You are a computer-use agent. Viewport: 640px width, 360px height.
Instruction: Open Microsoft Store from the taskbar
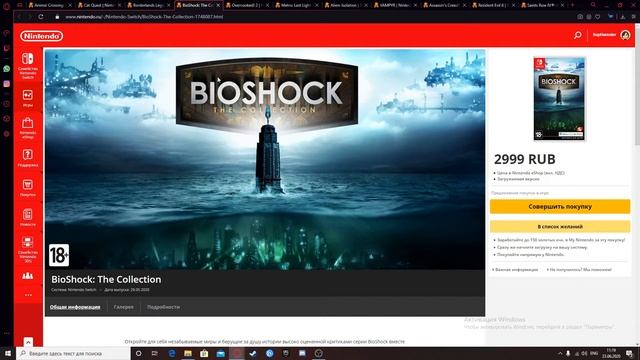click(x=204, y=353)
